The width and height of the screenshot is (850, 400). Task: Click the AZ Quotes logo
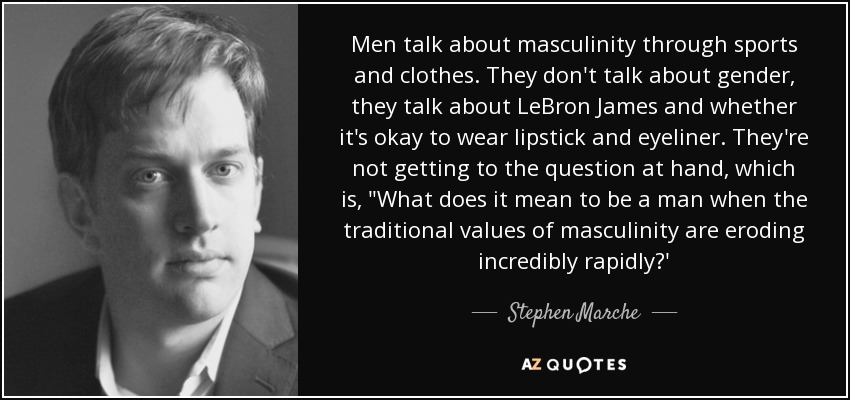pyautogui.click(x=574, y=365)
